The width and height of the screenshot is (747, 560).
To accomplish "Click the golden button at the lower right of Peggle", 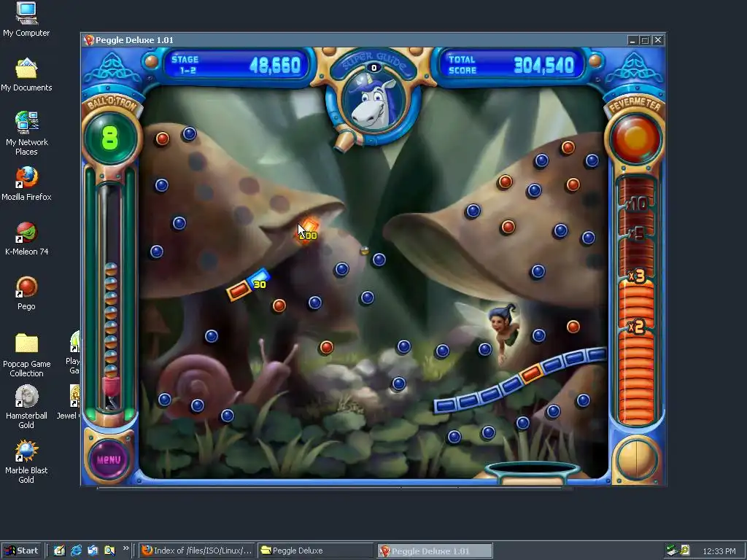I will click(636, 459).
